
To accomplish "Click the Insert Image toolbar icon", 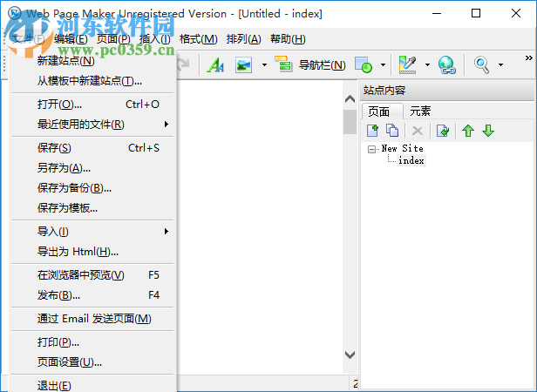I will tap(244, 64).
